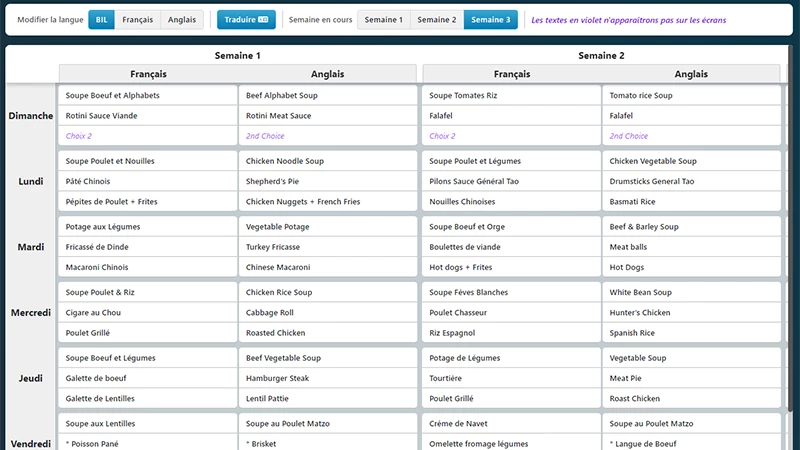Edit the Beef Alphabet Soup cell
The image size is (800, 450).
[328, 96]
